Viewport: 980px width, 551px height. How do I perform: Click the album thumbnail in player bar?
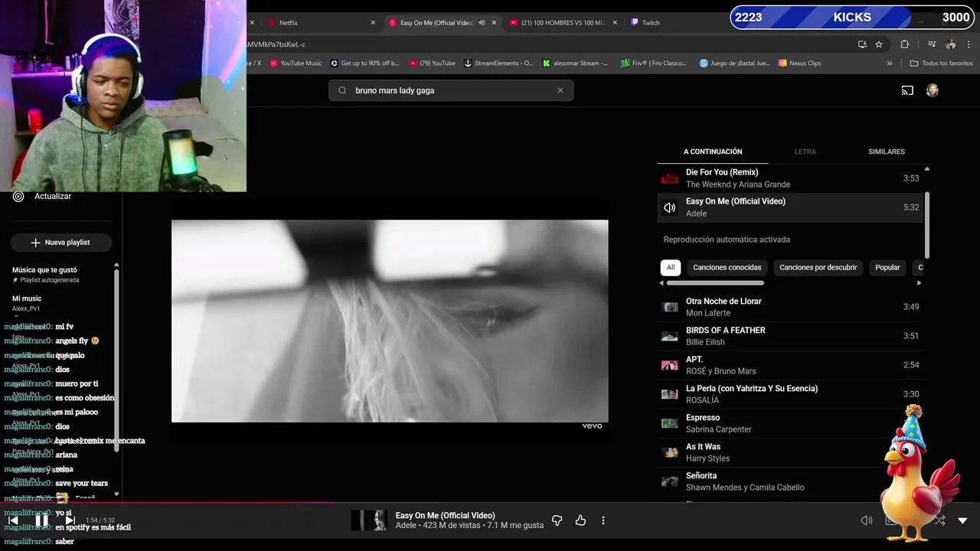pos(369,520)
